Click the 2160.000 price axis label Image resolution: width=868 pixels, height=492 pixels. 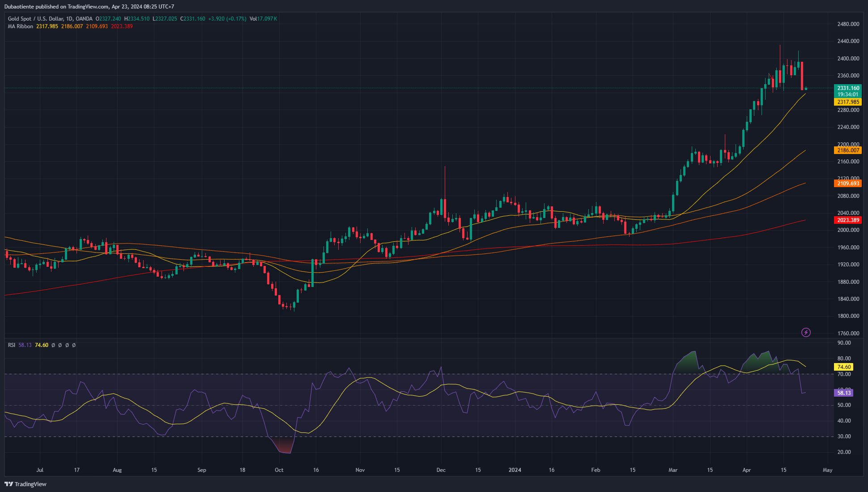point(848,162)
